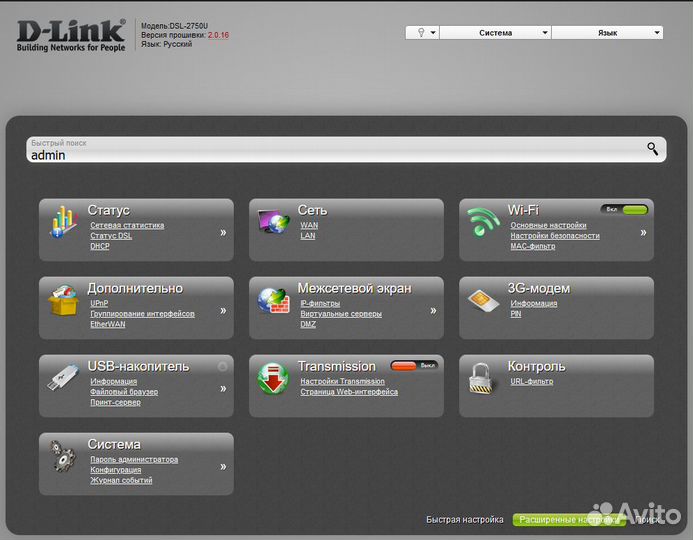The image size is (693, 540).
Task: Click the Контроль padlock icon
Action: click(x=480, y=378)
